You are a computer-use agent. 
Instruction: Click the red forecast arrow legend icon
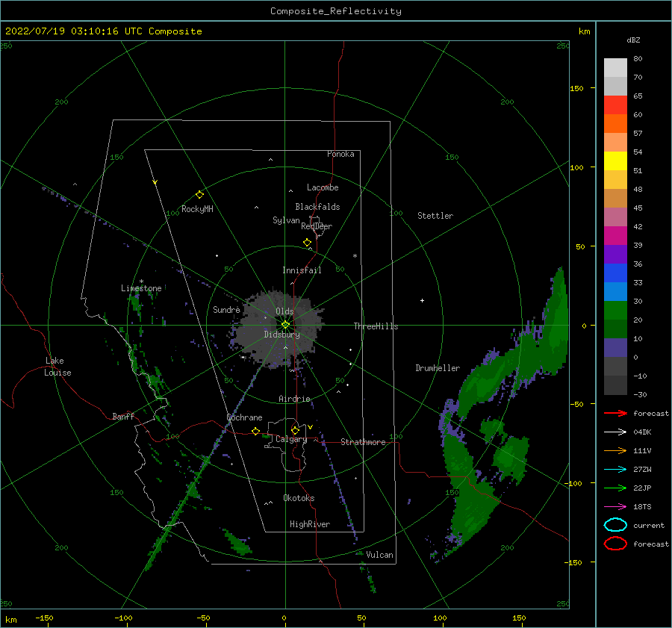point(615,413)
